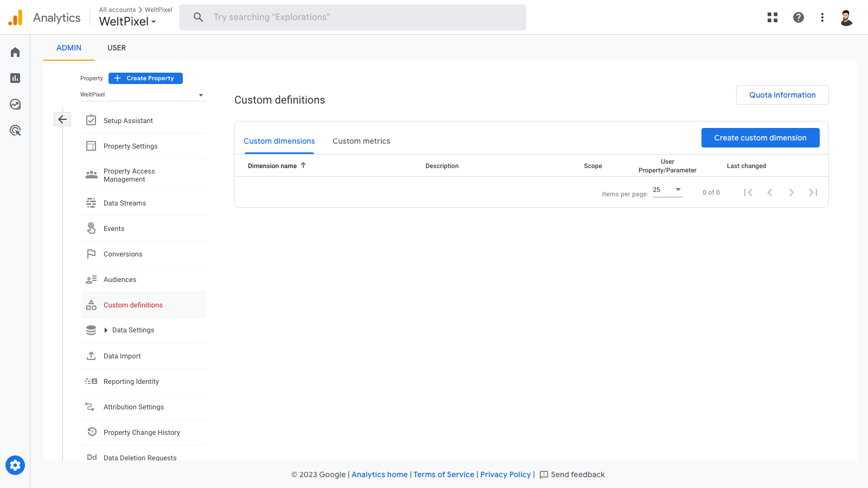868x488 pixels.
Task: Click the Events touch icon
Action: [91, 228]
